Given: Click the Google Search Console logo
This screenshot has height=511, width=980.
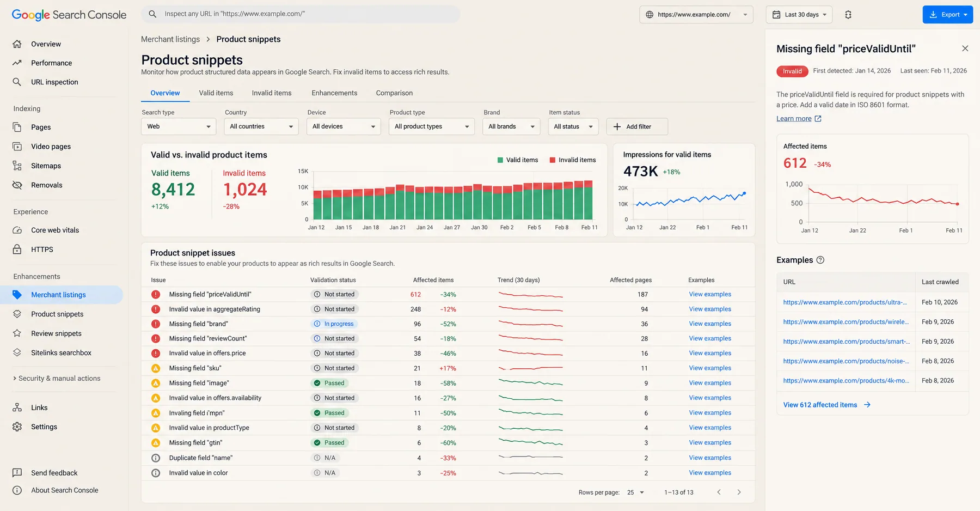Looking at the screenshot, I should pos(69,15).
